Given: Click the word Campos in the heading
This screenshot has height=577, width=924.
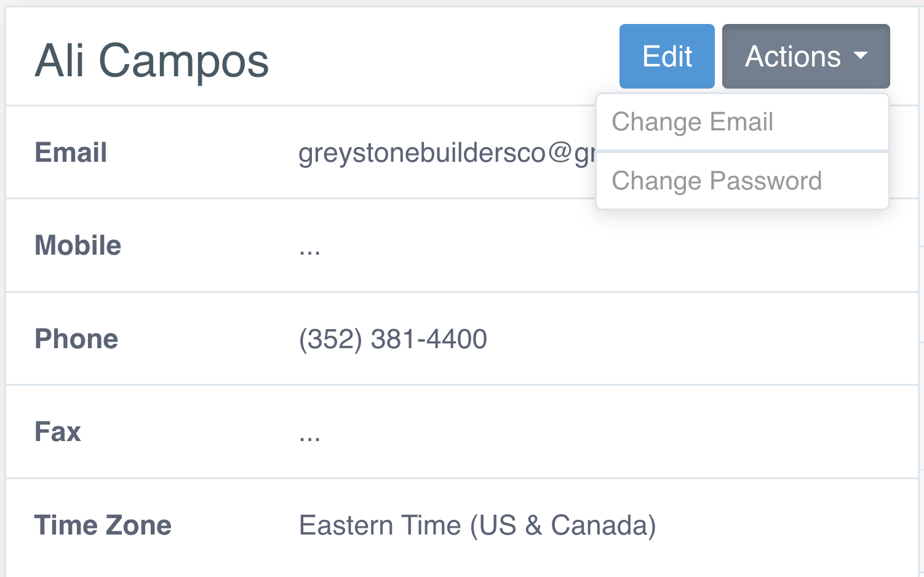Looking at the screenshot, I should click(183, 61).
